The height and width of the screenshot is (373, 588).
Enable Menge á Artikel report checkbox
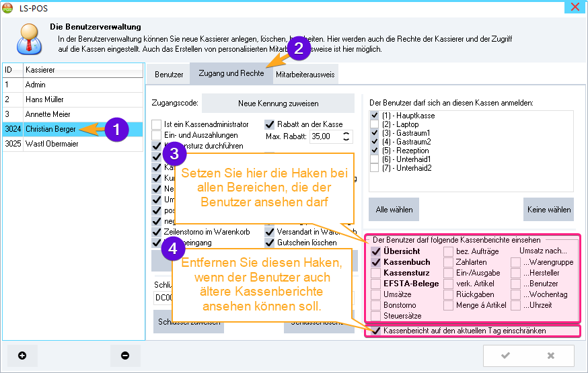[x=449, y=305]
